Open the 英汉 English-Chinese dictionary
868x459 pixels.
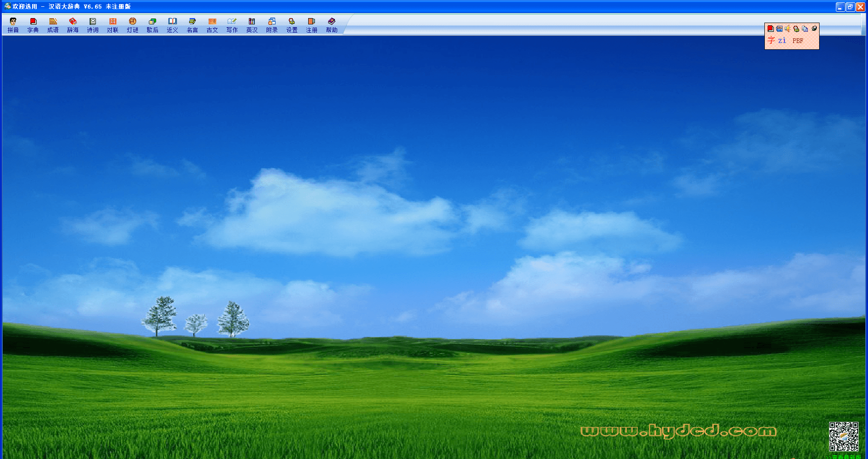click(x=252, y=25)
